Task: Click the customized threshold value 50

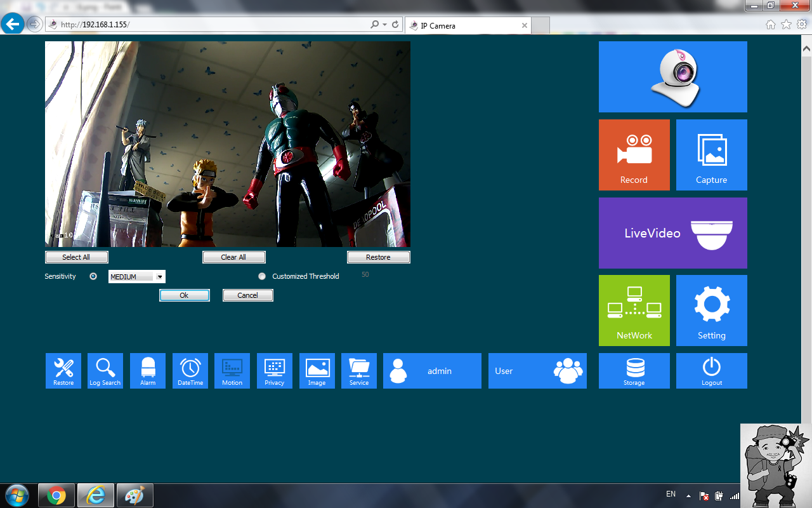Action: pos(365,275)
